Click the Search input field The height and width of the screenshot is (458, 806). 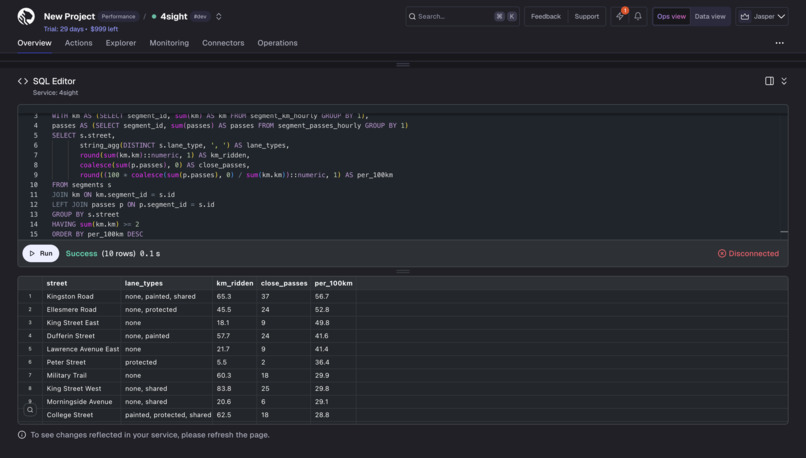pos(462,16)
